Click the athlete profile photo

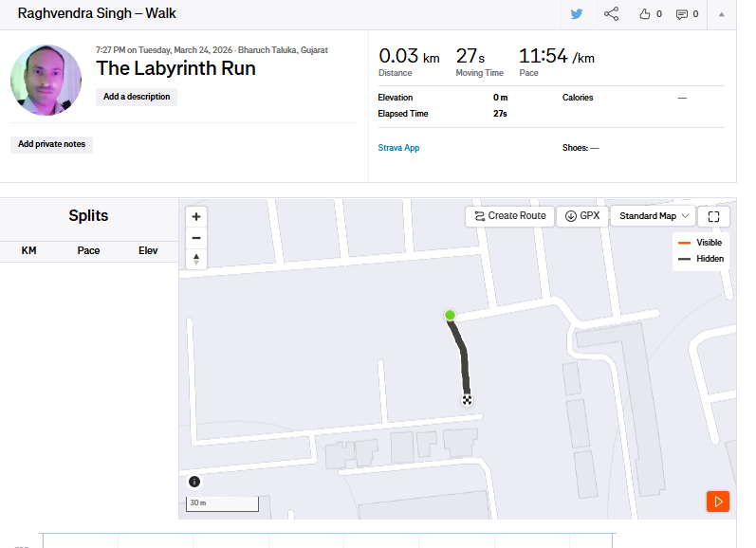(46, 81)
